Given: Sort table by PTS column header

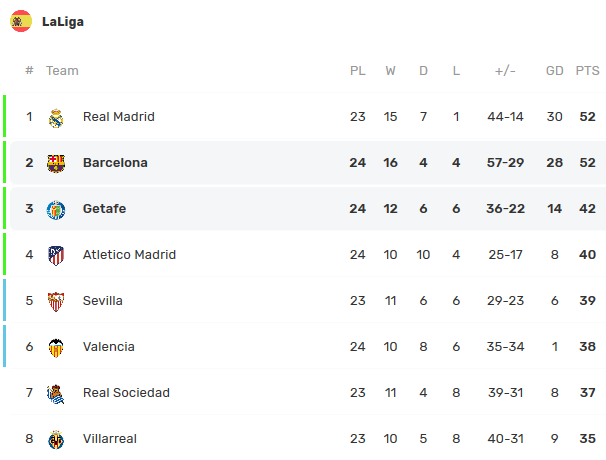Looking at the screenshot, I should pos(587,71).
